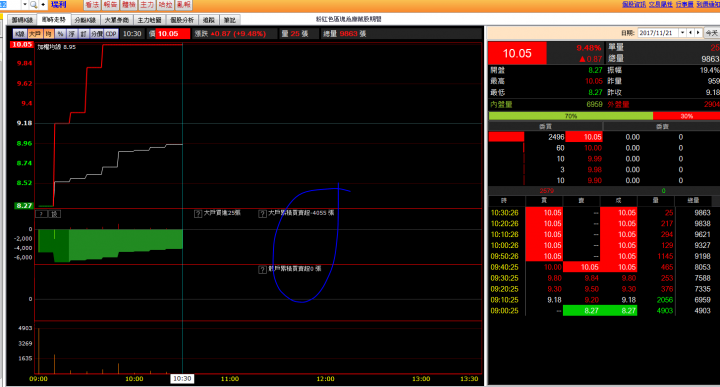720x387 pixels.
Task: Toggle the 訂 chart option button
Action: [84, 34]
